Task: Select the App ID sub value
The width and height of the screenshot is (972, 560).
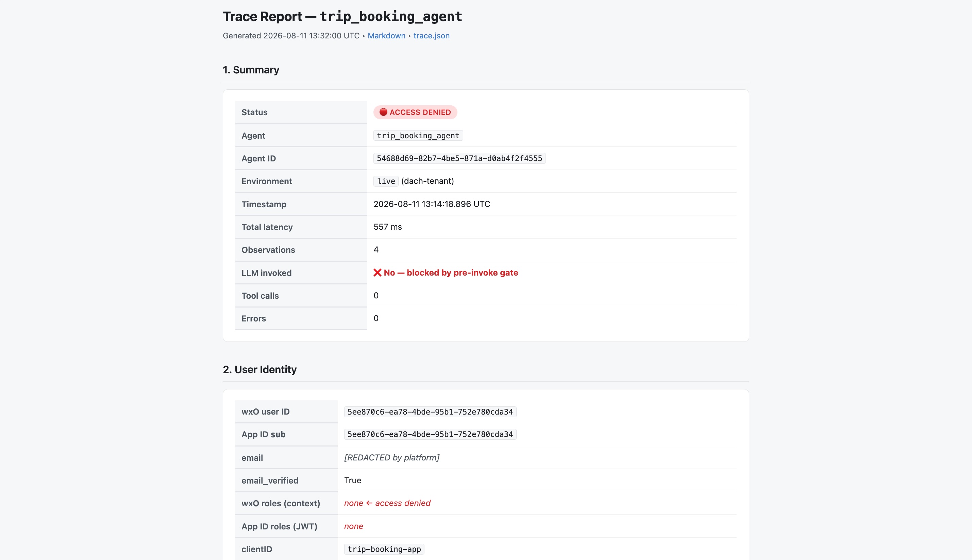Action: click(x=430, y=434)
